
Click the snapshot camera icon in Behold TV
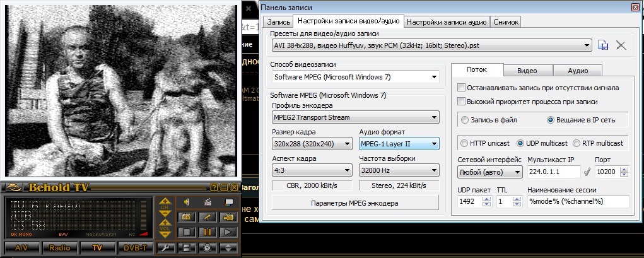187,217
